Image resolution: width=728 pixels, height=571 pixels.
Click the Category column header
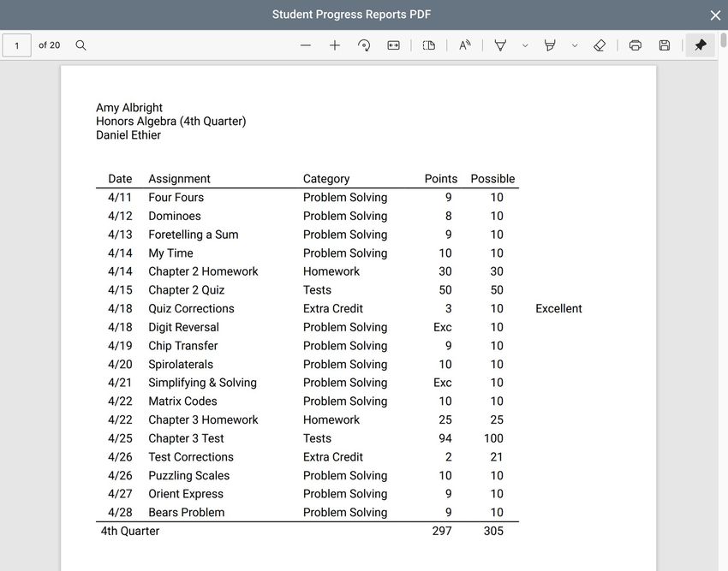(326, 179)
